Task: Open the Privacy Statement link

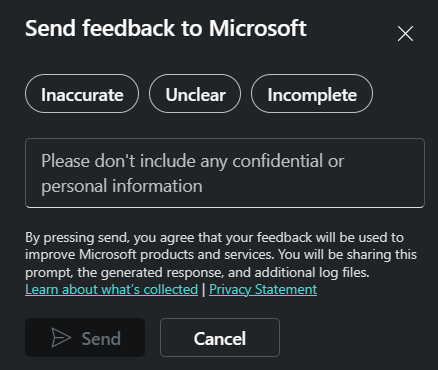Action: [x=263, y=289]
